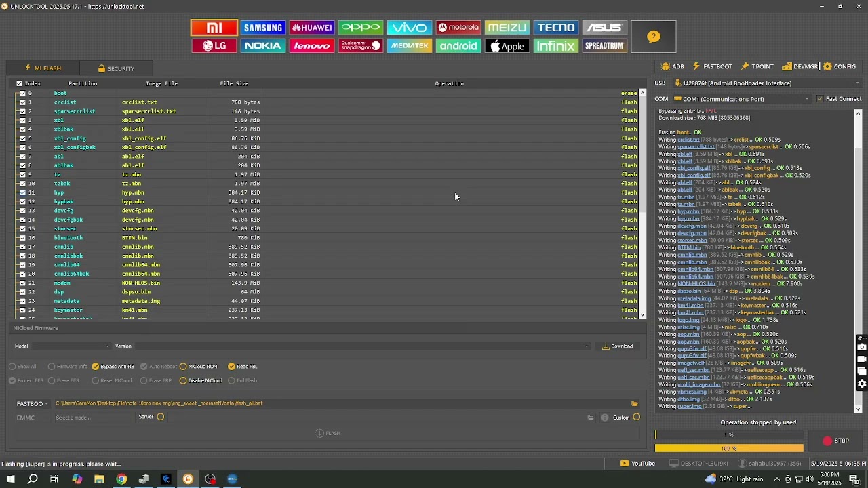
Task: Click the red STOP button
Action: (835, 441)
